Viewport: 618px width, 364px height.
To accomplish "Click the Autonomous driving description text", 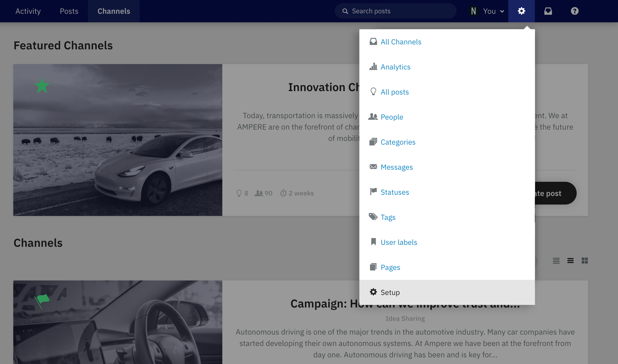I will (x=405, y=343).
